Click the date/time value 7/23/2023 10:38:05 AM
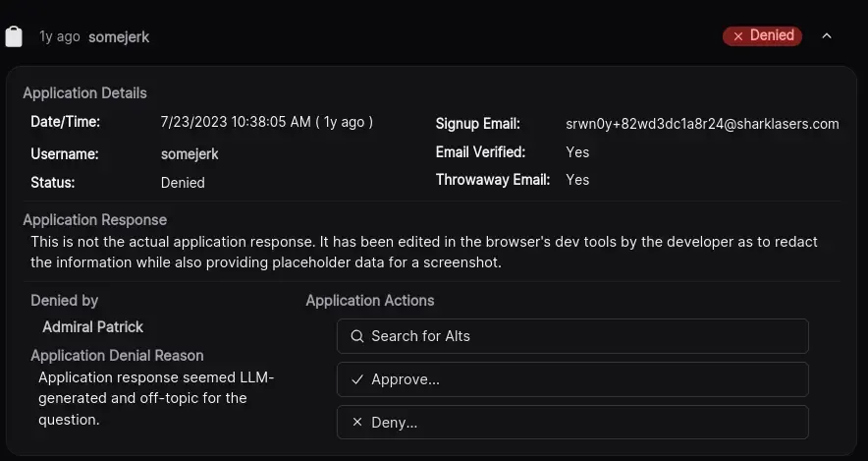Image resolution: width=868 pixels, height=461 pixels. 266,123
